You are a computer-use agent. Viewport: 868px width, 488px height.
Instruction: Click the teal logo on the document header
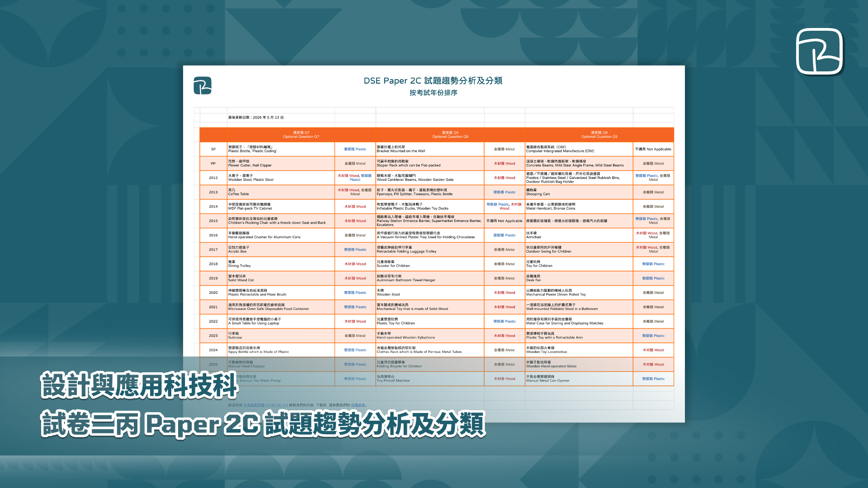click(203, 85)
